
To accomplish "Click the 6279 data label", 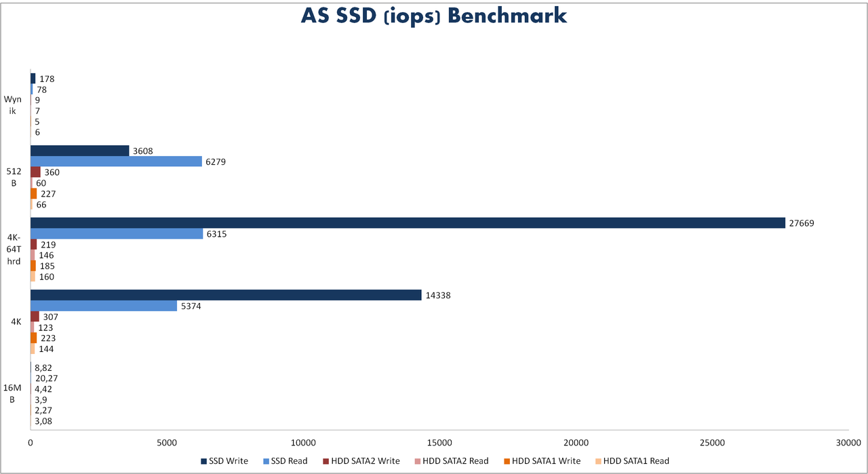I will (216, 161).
